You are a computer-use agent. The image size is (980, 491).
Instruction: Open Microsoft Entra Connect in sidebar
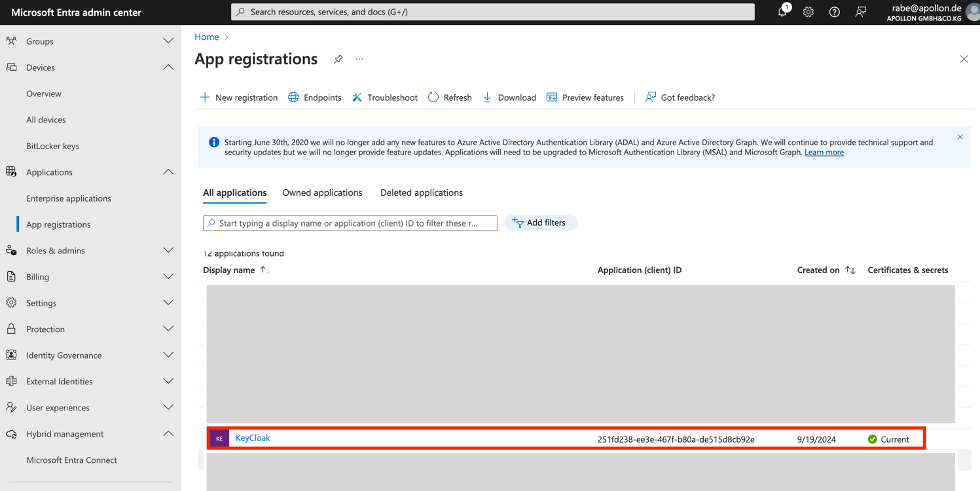tap(71, 460)
